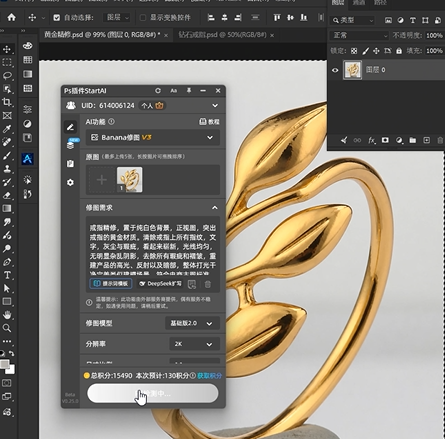Toggle pixel layer filter icon

tap(388, 21)
